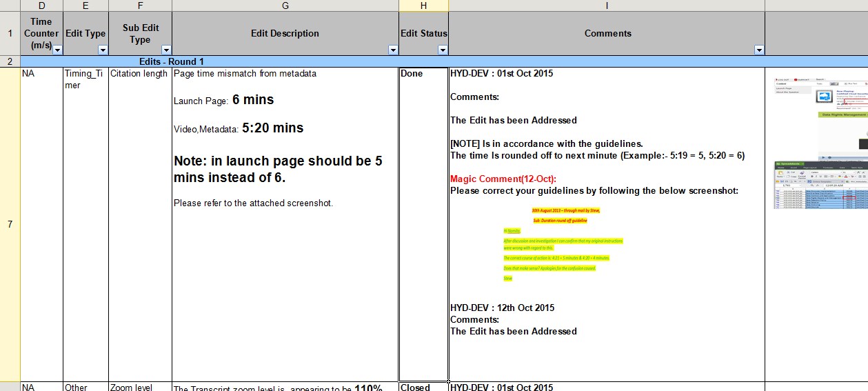
Task: Click the Excel spreadsheet screenshot thumbnail
Action: tap(820, 184)
